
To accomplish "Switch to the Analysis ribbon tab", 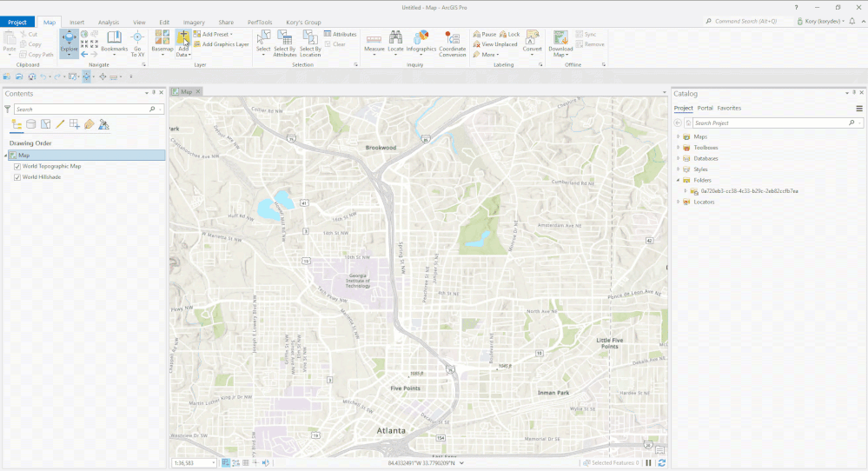I will point(109,22).
